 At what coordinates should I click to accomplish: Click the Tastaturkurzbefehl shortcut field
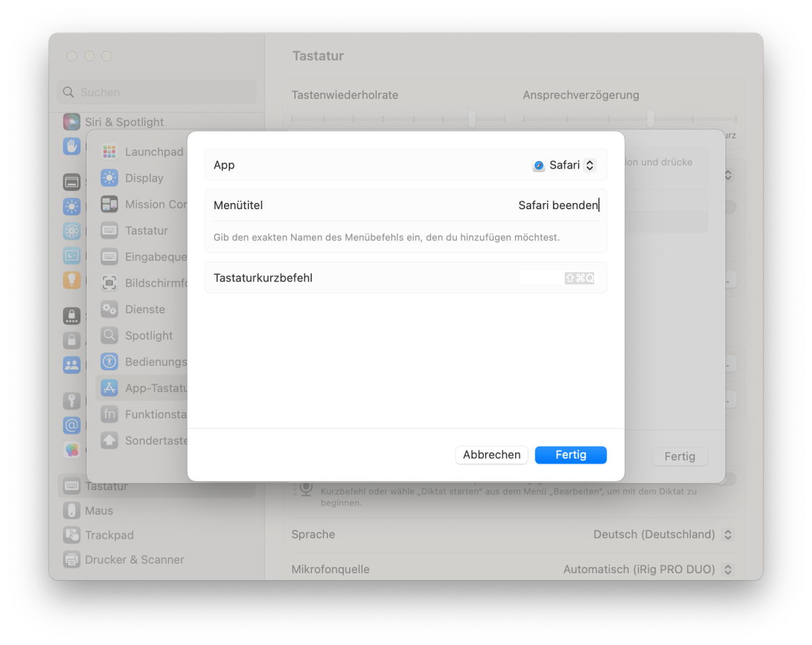click(x=557, y=278)
